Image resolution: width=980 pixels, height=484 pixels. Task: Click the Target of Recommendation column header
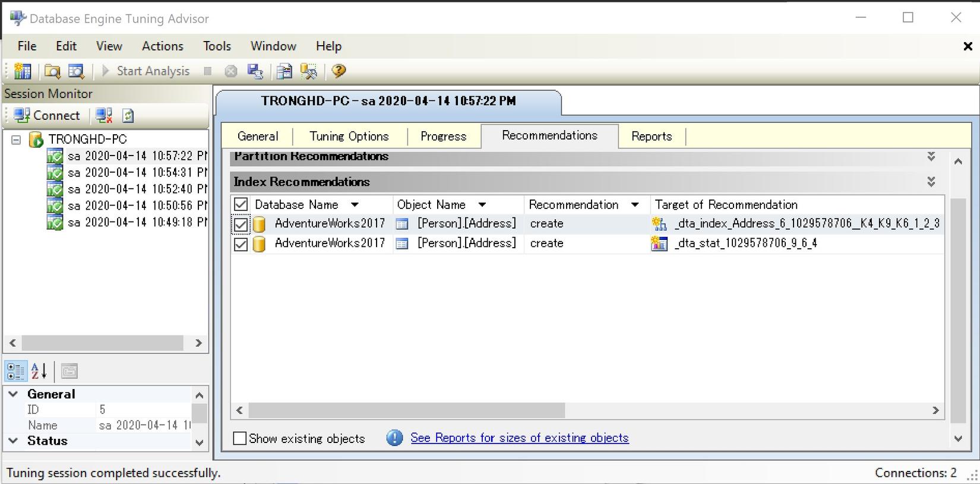[796, 205]
